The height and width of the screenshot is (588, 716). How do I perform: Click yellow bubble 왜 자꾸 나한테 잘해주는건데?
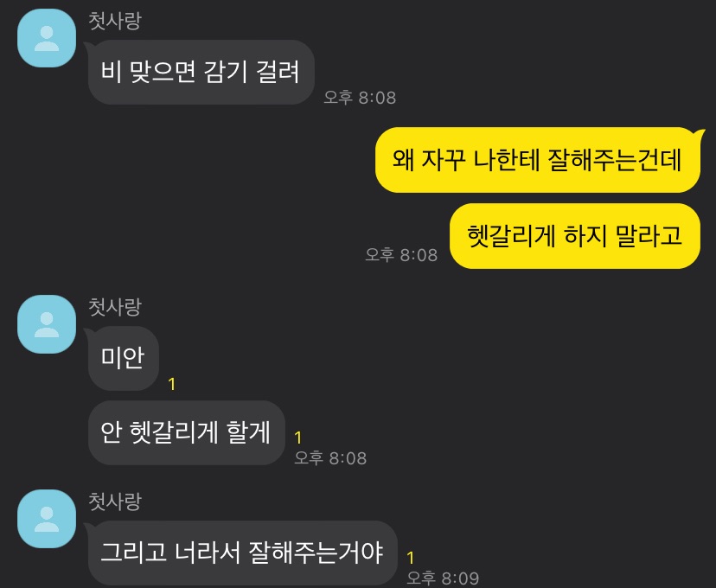[538, 160]
